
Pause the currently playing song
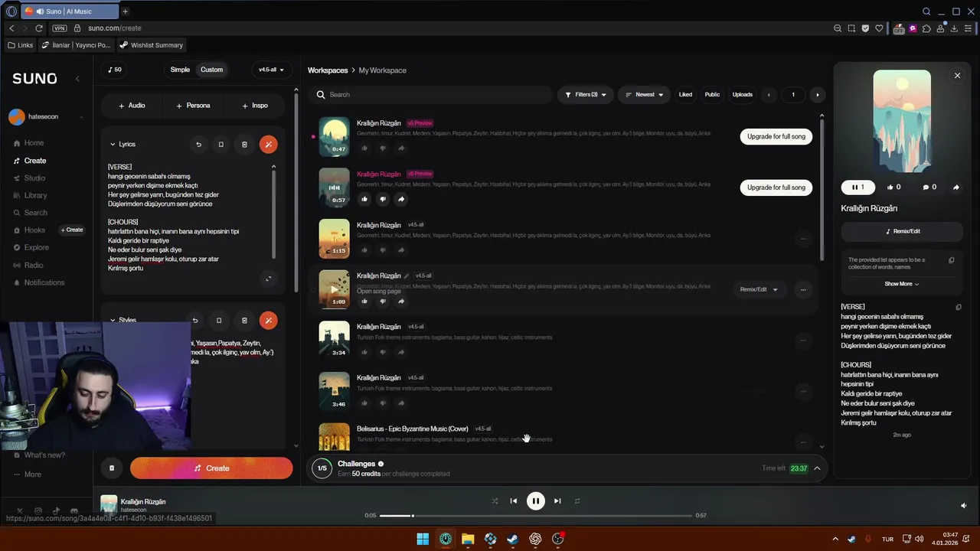(536, 501)
